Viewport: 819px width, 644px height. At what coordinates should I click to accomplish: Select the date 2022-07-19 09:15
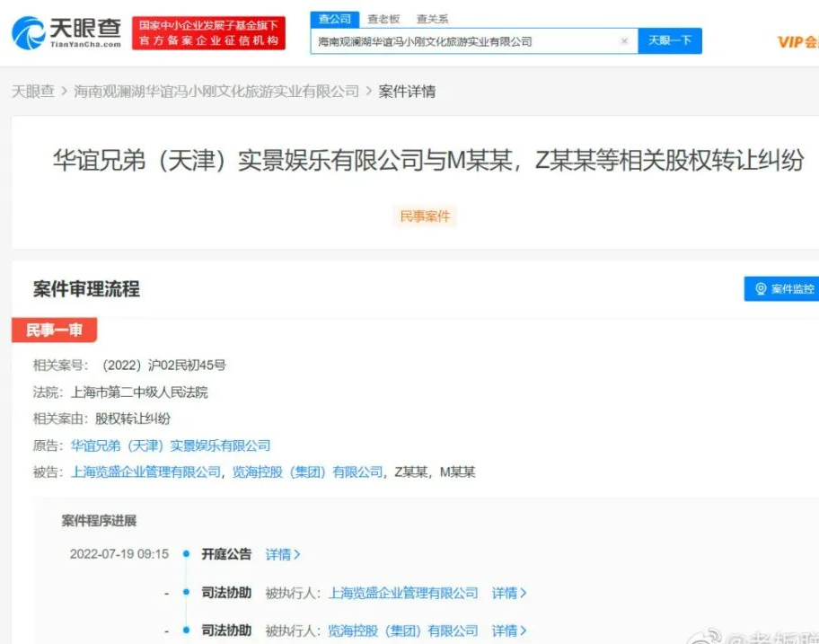pos(119,553)
